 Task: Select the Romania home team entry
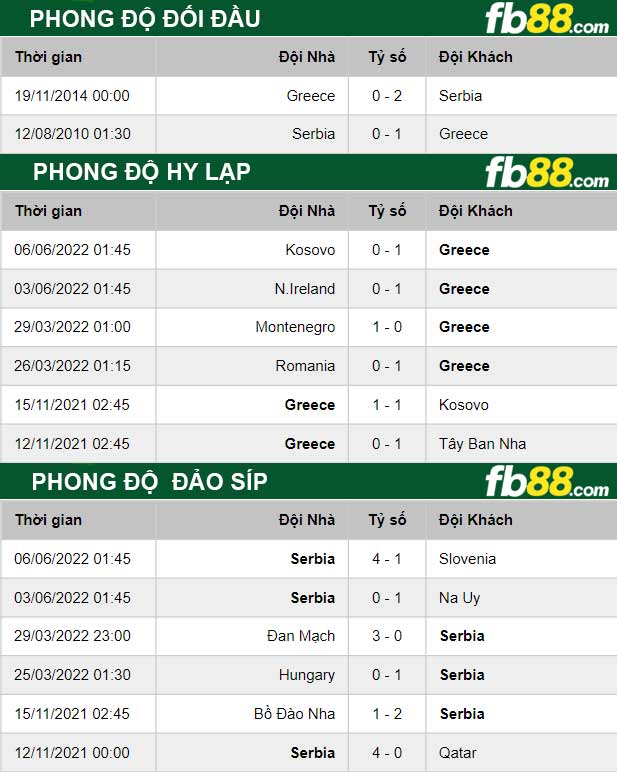(x=305, y=366)
